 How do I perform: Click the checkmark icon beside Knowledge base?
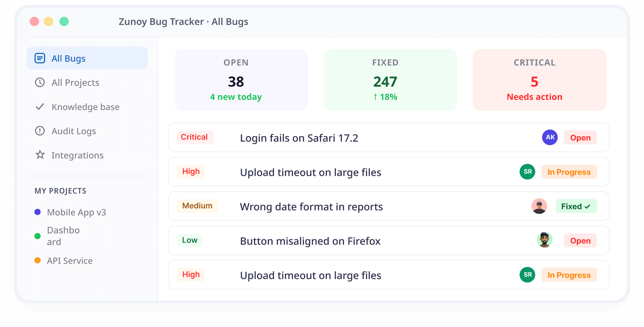(x=40, y=107)
